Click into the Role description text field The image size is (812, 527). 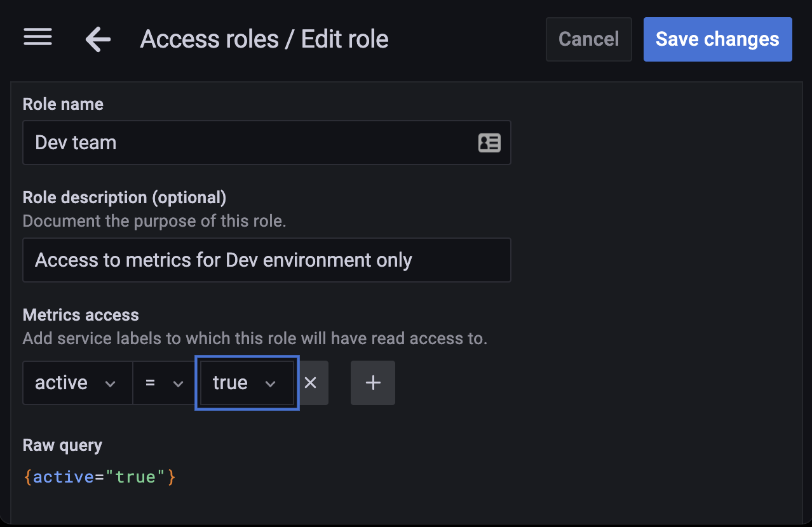click(267, 260)
